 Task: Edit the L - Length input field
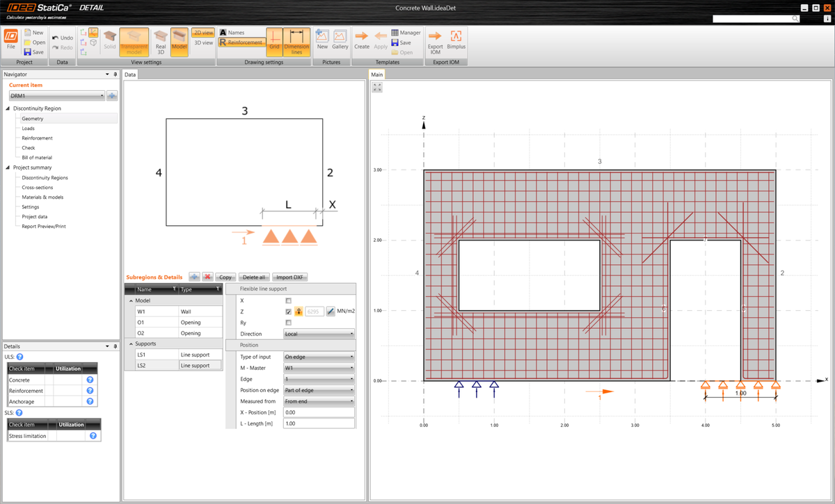[319, 423]
